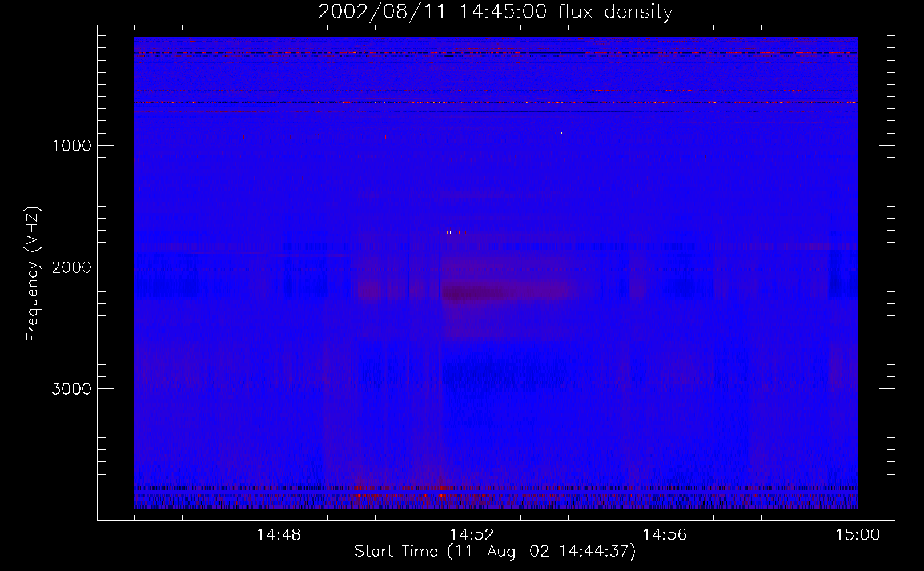Viewport: 924px width, 571px height.
Task: Click the 14:48 time tick label
Action: pyautogui.click(x=279, y=535)
